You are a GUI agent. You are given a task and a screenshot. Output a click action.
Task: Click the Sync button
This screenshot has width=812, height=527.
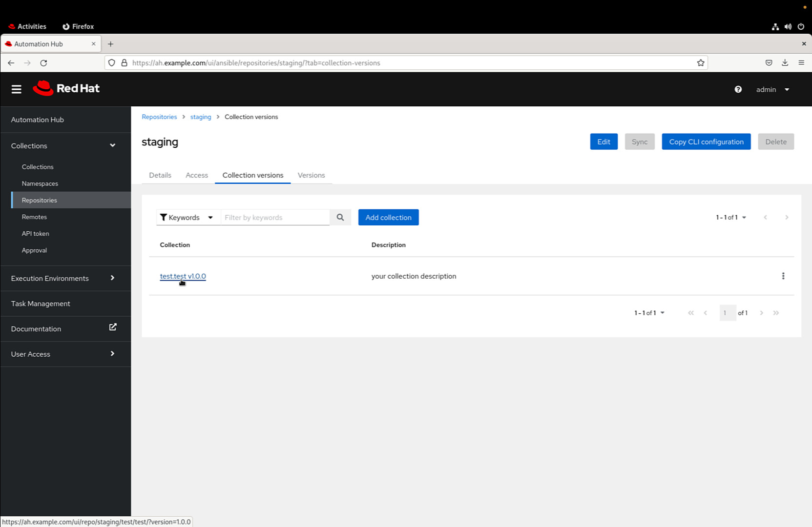click(x=639, y=142)
